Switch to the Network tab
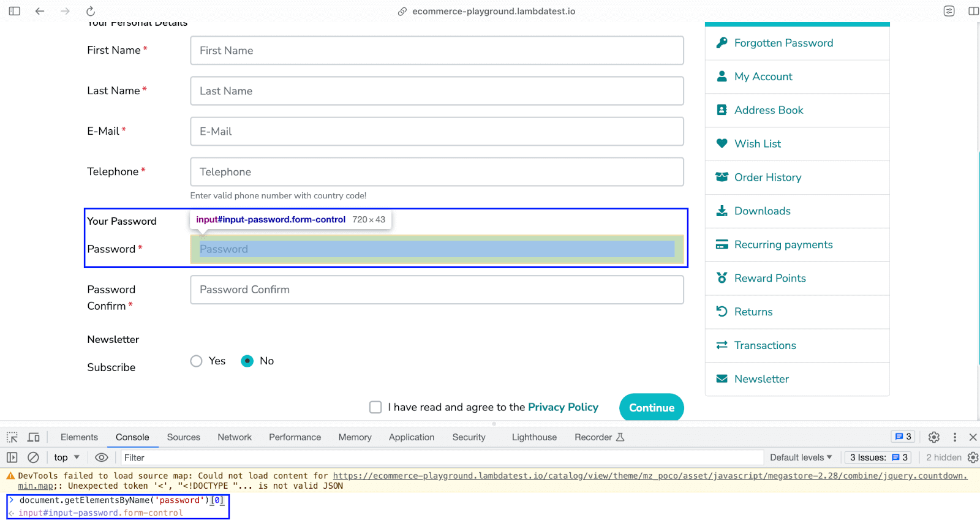 (235, 437)
